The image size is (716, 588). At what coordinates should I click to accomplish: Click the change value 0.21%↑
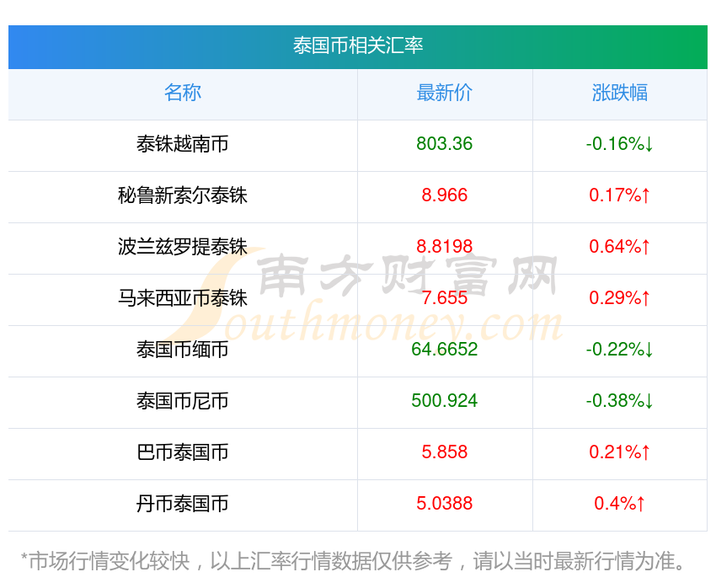point(620,452)
